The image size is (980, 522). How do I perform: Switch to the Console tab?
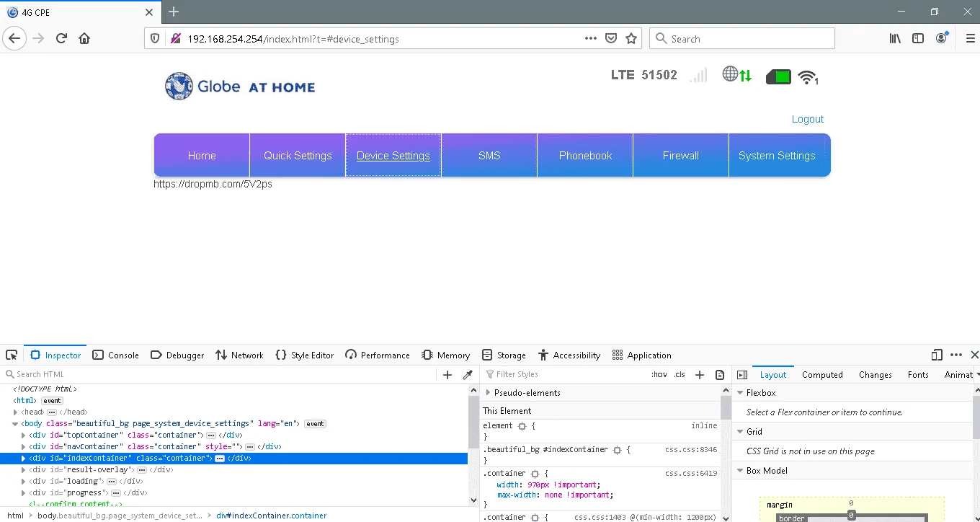(115, 355)
